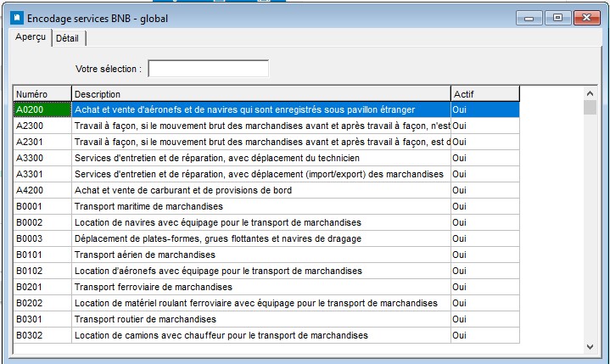610x364 pixels.
Task: Select row B0201
Action: (266, 287)
